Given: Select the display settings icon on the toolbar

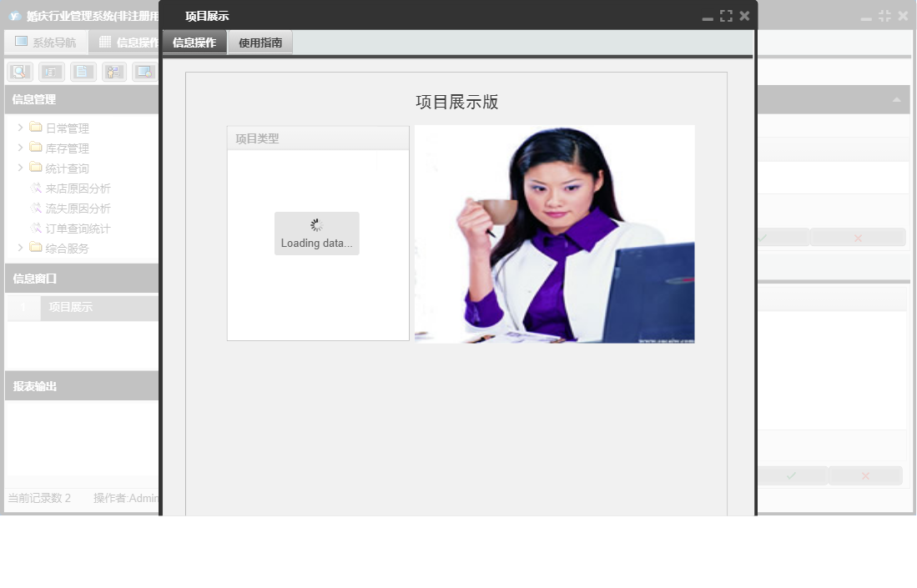Looking at the screenshot, I should click(144, 71).
